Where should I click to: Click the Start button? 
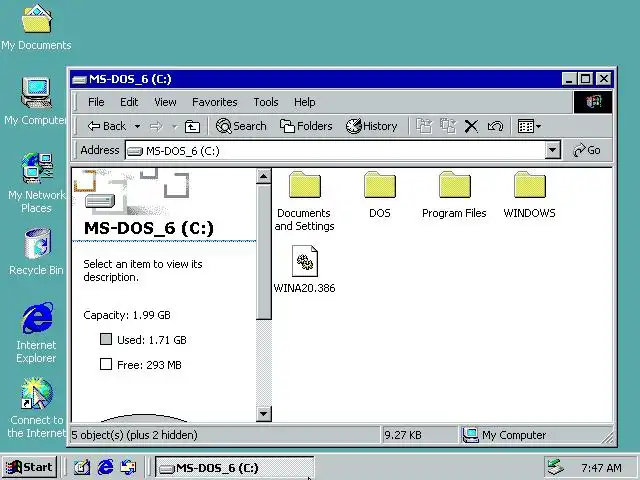tap(29, 467)
